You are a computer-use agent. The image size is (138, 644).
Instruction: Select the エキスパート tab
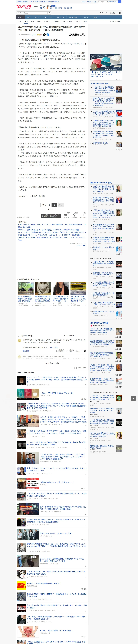pos(48,17)
